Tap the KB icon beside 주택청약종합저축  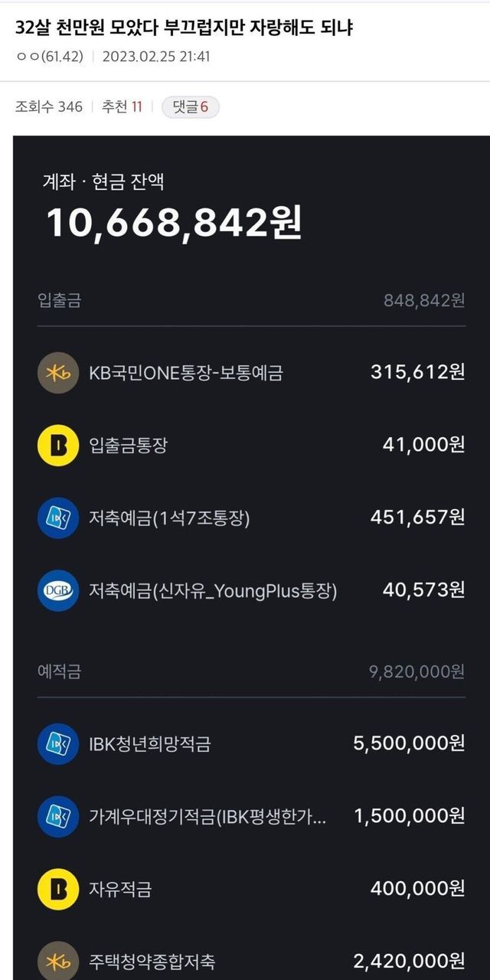58,960
